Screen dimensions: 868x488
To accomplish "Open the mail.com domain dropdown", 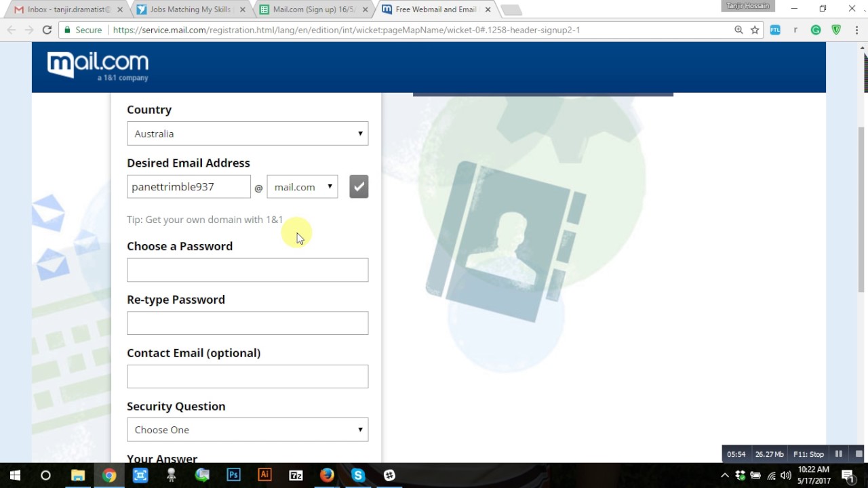I will pyautogui.click(x=302, y=186).
